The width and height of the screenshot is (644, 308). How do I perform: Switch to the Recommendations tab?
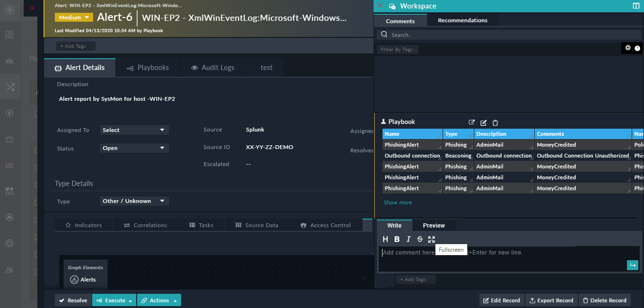[462, 21]
